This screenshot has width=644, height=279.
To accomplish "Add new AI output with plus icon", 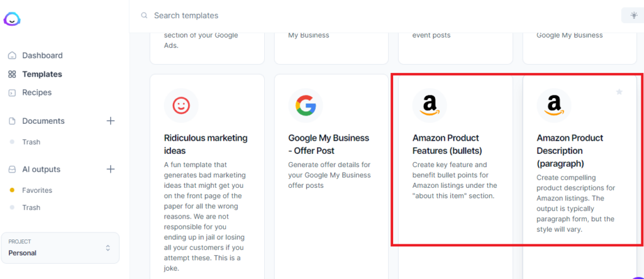I will (x=111, y=169).
